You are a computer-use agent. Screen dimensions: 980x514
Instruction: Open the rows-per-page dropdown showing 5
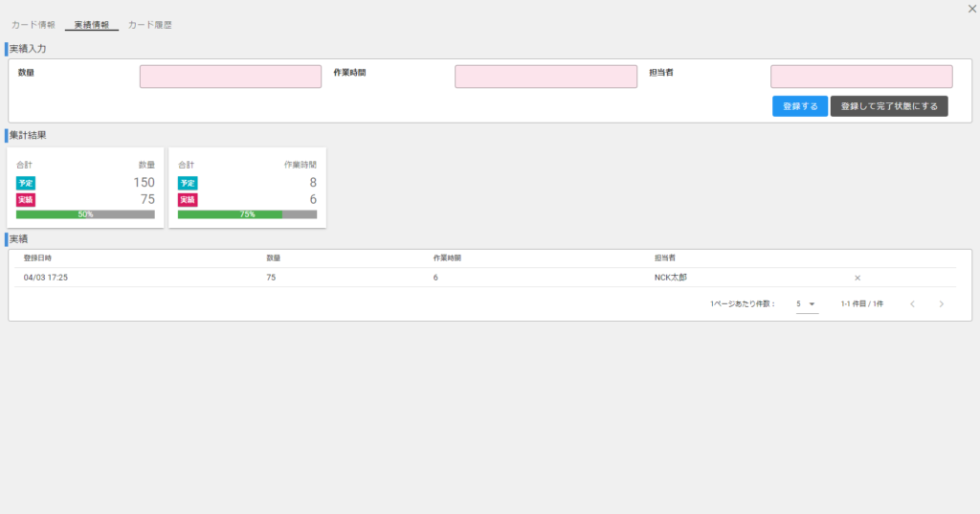point(806,304)
